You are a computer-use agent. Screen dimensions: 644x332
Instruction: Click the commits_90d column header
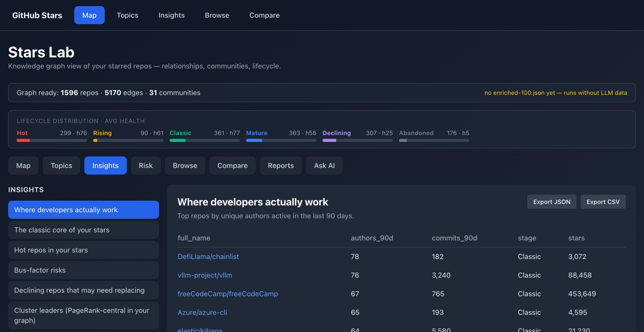(x=454, y=238)
